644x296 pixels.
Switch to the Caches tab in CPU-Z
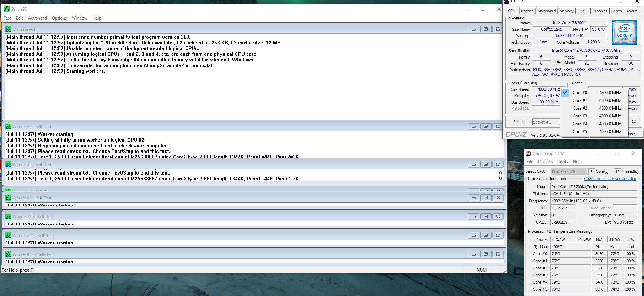tap(527, 11)
